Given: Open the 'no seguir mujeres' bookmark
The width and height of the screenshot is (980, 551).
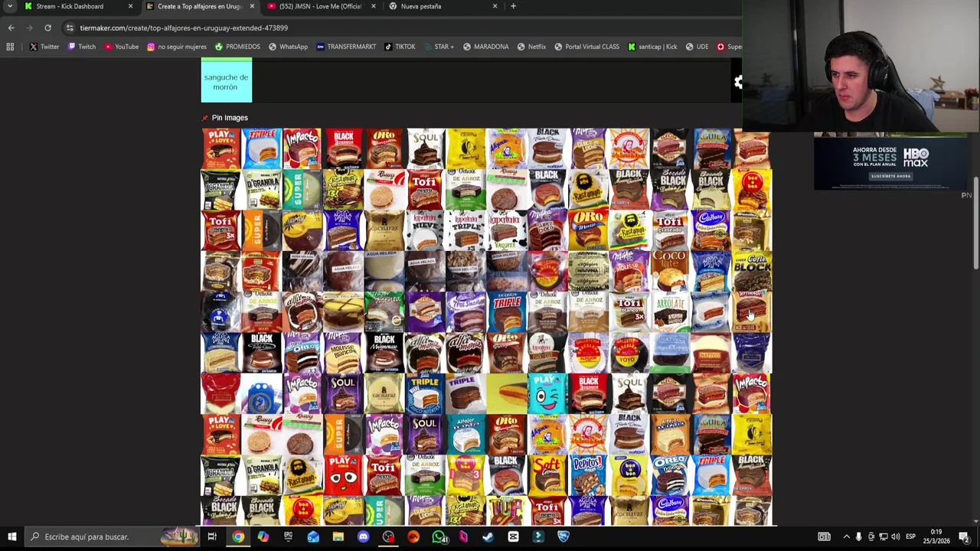Looking at the screenshot, I should pyautogui.click(x=177, y=47).
